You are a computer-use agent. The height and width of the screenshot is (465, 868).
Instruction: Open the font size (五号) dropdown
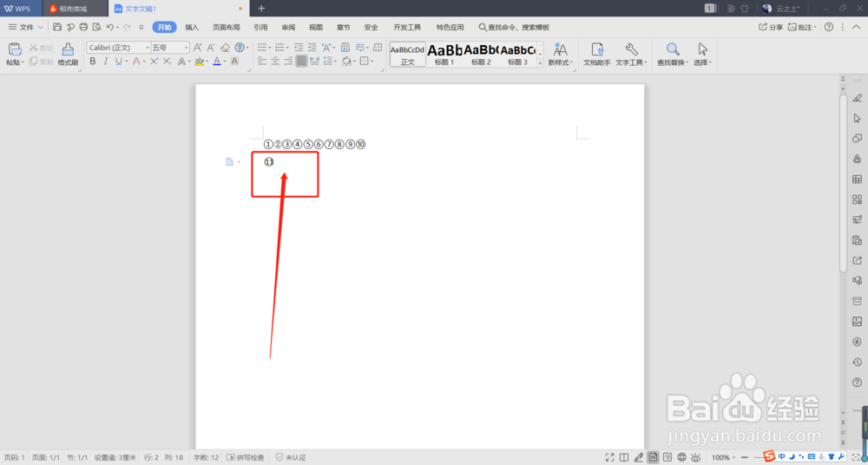(187, 48)
